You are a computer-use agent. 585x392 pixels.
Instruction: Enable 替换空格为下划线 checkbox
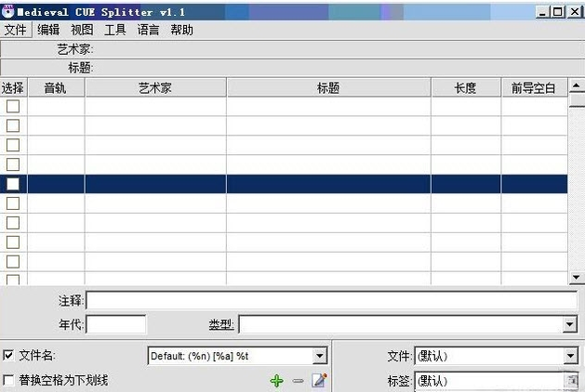coord(8,380)
